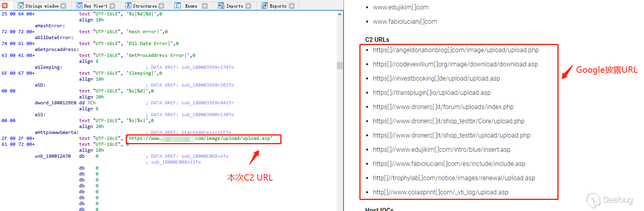Viewport: 644px width, 211px height.
Task: Close the Strings window tab
Action: tap(63, 6)
